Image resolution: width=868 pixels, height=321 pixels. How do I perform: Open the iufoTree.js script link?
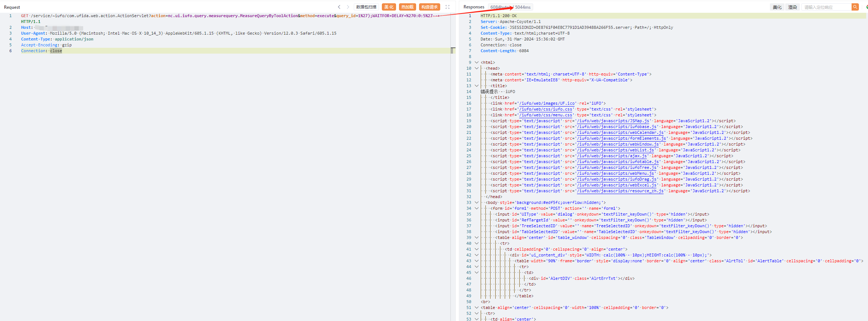[x=617, y=167]
